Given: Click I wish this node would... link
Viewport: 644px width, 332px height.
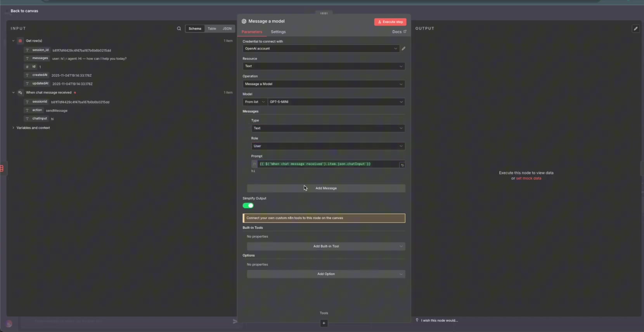Looking at the screenshot, I should (x=440, y=320).
